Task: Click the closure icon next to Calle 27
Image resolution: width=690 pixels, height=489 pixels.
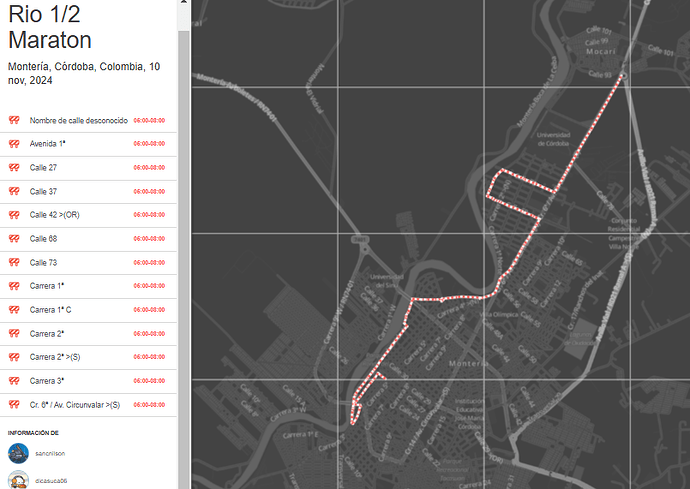Action: 15,168
